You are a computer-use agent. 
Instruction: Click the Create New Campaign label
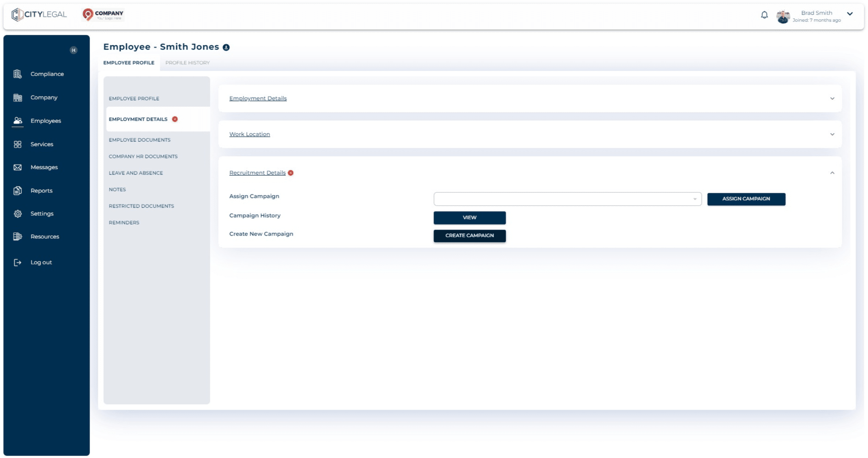pos(261,234)
